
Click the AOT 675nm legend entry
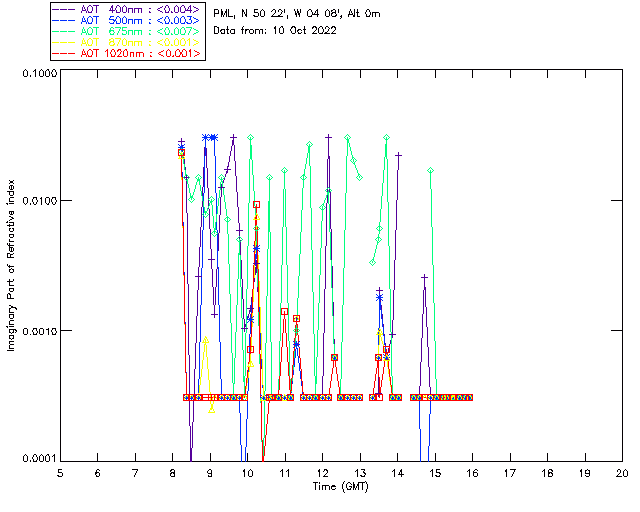(127, 31)
